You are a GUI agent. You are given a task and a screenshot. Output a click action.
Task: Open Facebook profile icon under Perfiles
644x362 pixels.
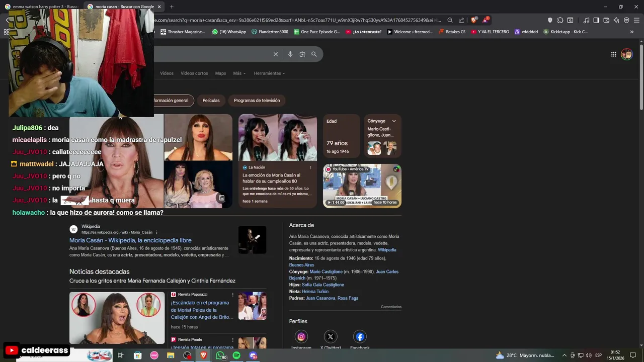click(360, 337)
